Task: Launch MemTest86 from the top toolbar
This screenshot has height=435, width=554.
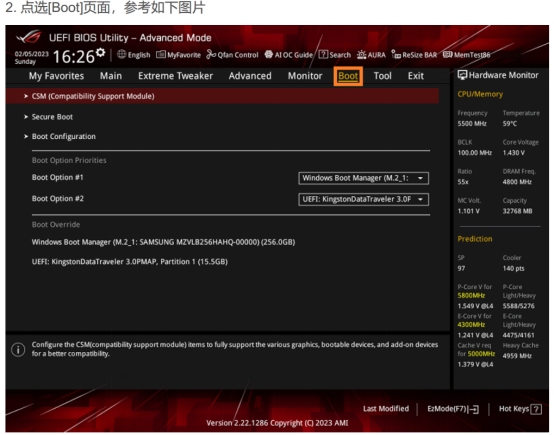Action: 466,55
